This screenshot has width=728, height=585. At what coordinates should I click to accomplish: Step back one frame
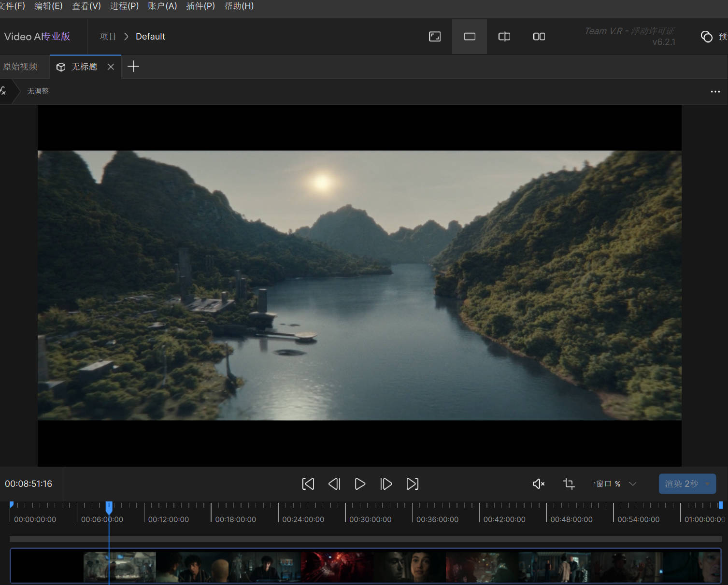coord(334,484)
